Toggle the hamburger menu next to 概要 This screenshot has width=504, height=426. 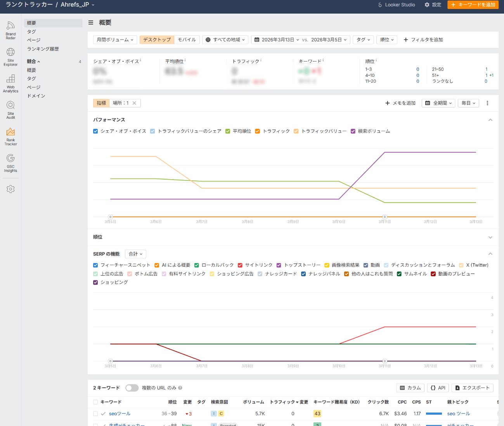pos(91,23)
